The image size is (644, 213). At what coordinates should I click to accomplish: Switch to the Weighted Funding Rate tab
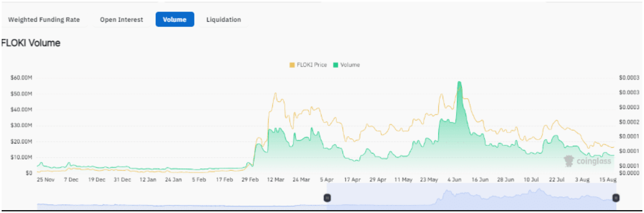click(44, 20)
